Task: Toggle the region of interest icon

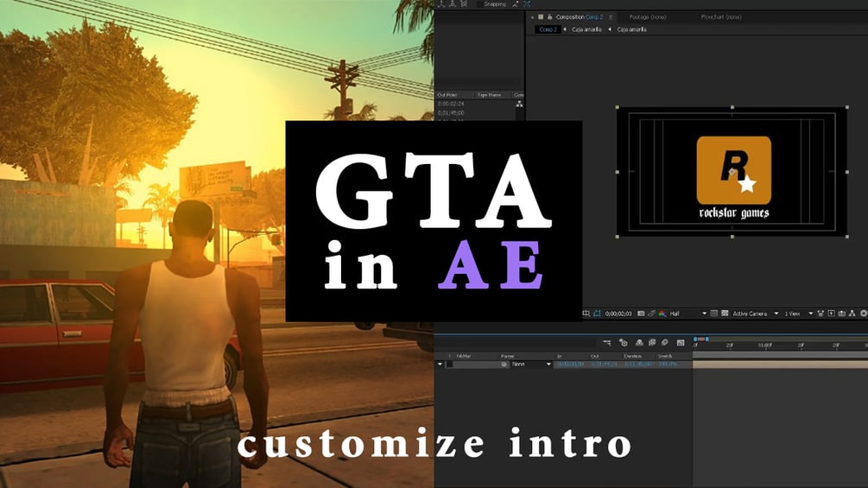Action: (x=586, y=314)
